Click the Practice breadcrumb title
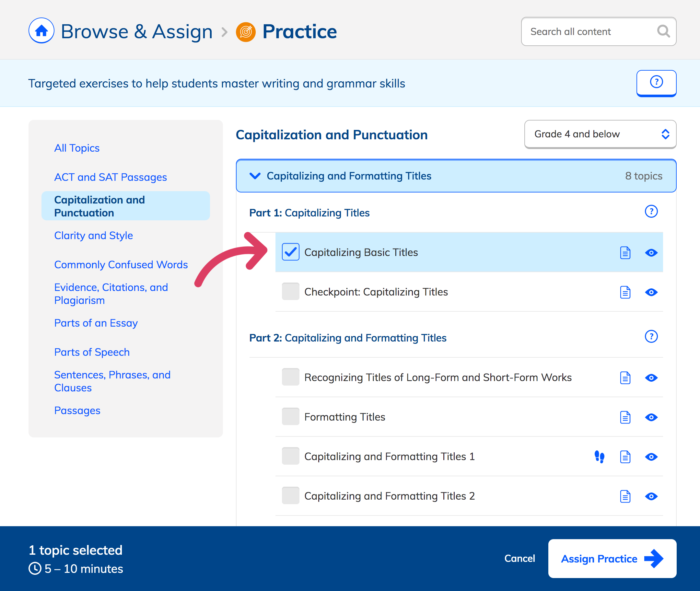The image size is (700, 591). click(x=299, y=31)
